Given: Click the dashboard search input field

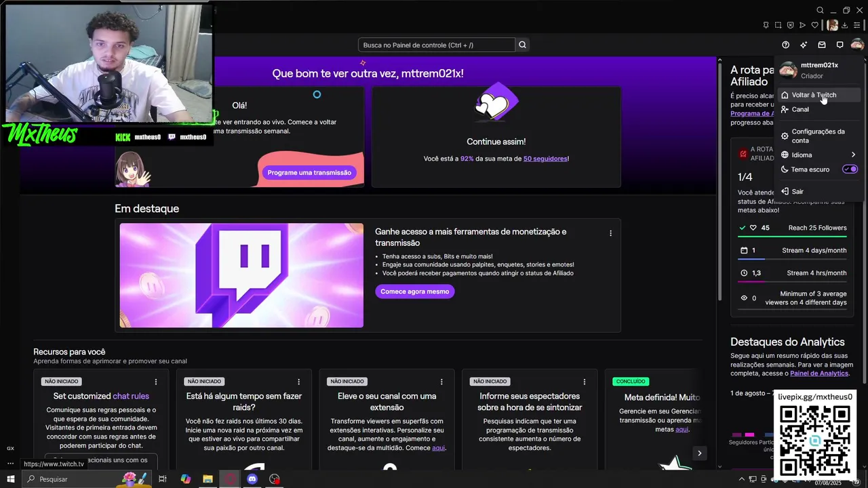Looking at the screenshot, I should 436,45.
